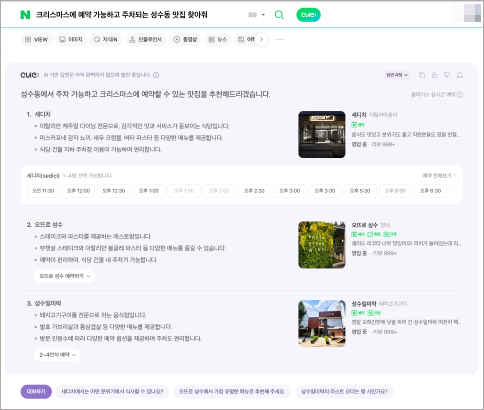
Task: Switch to the 뉴스 tab
Action: coord(218,39)
